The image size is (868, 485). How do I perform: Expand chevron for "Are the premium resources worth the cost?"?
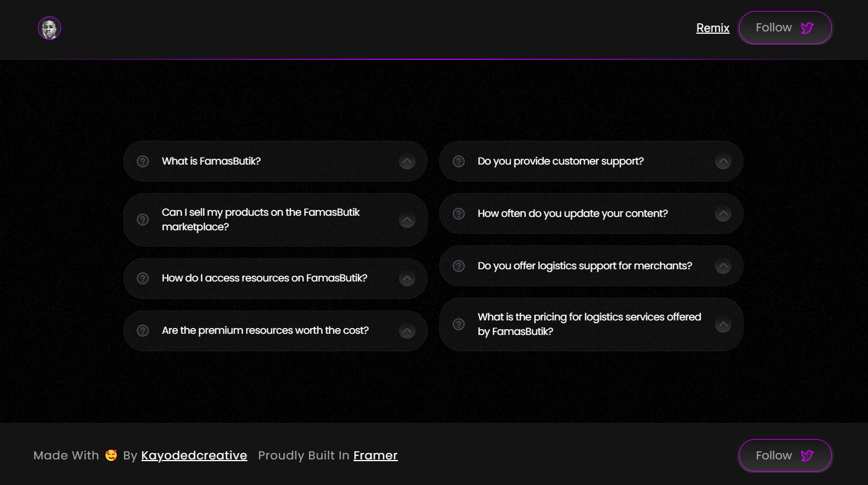tap(407, 330)
